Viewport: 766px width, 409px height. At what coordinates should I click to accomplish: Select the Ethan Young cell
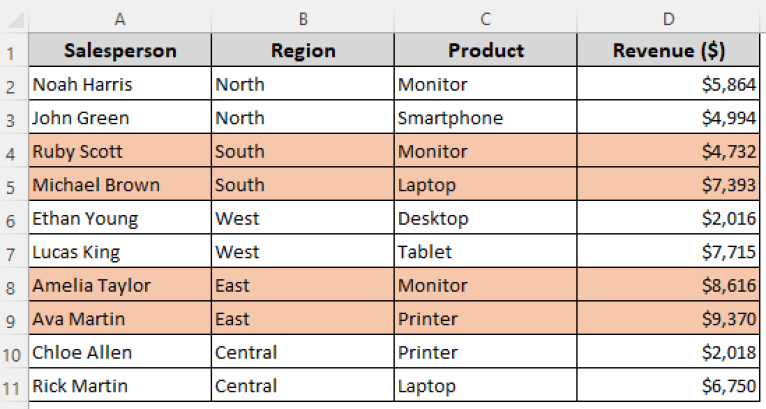coord(120,219)
